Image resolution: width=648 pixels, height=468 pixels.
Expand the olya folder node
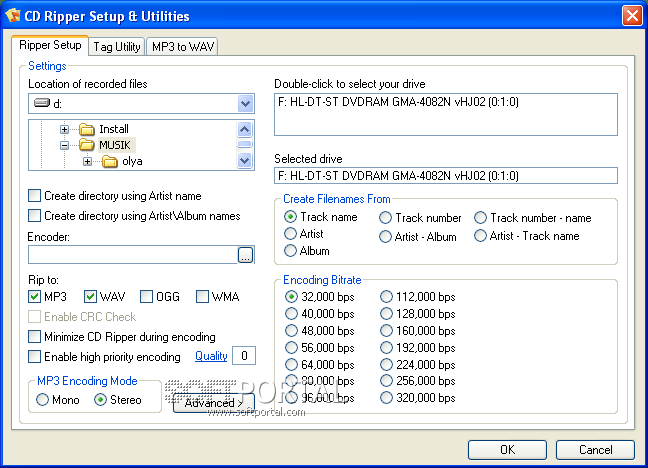pos(87,161)
